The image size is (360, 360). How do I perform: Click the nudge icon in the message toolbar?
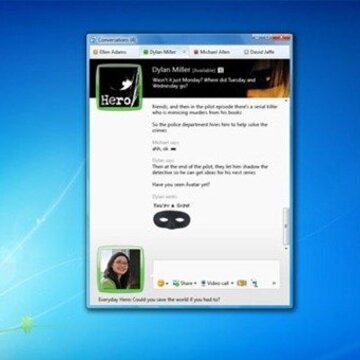(x=254, y=283)
